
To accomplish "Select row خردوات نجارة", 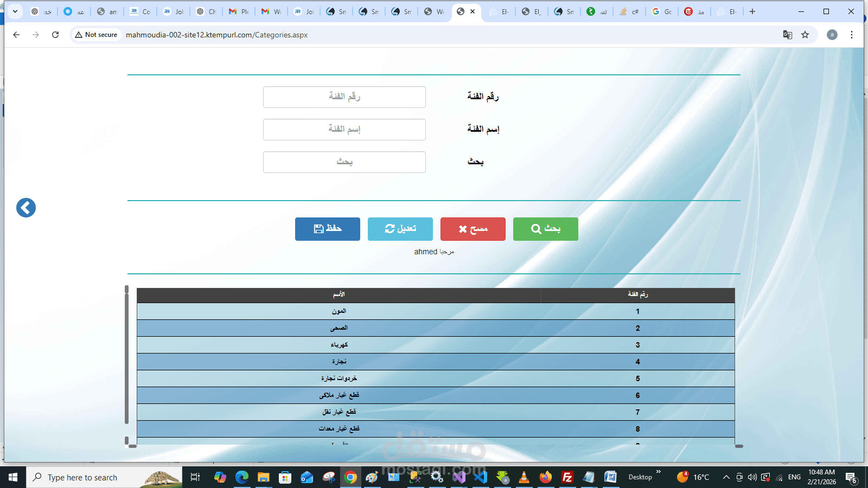I will click(436, 378).
